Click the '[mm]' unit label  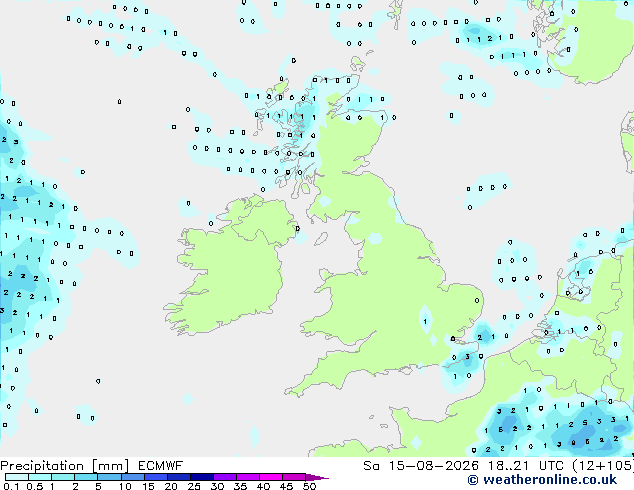(111, 466)
